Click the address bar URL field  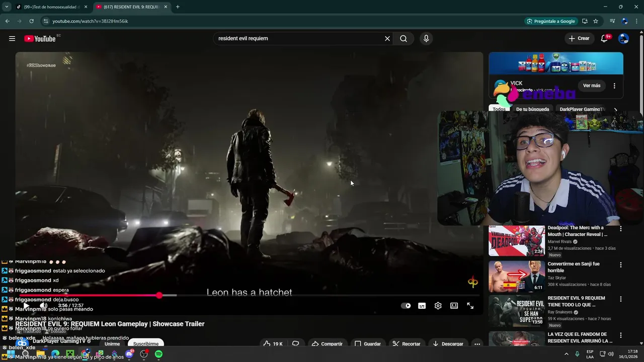pos(282,21)
